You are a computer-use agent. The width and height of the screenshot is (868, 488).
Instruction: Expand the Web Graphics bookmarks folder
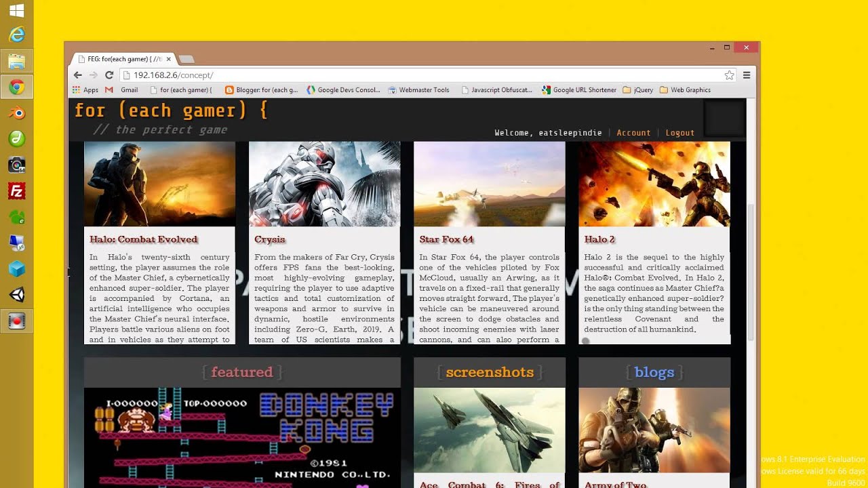685,89
